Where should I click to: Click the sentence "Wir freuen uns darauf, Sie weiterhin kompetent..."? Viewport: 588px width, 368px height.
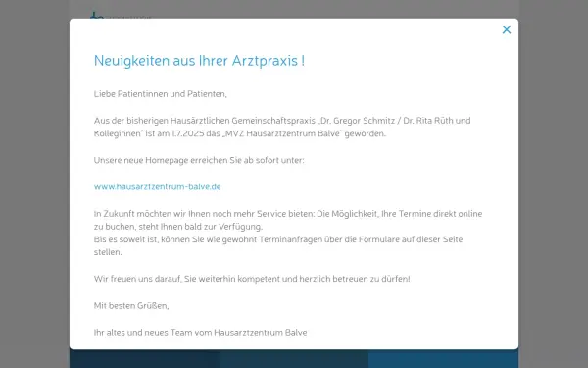click(x=252, y=279)
